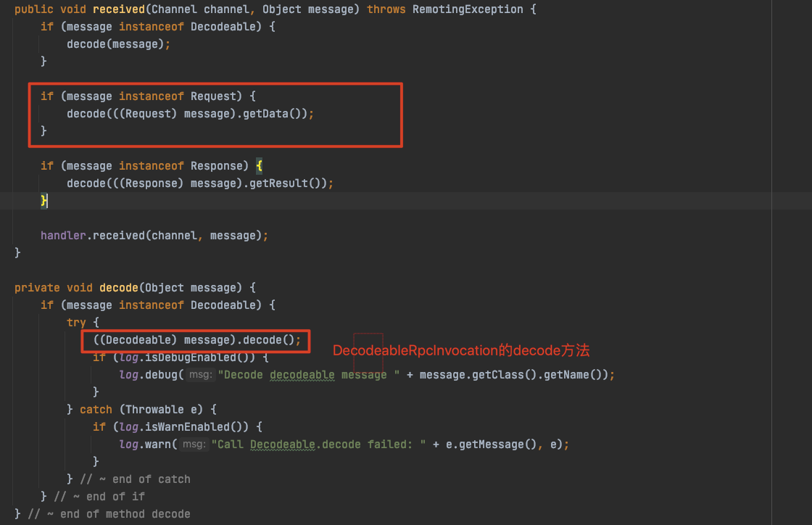Viewport: 812px width, 525px height.
Task: Click the string "Call Decodeable.decode failed: "
Action: coord(318,445)
